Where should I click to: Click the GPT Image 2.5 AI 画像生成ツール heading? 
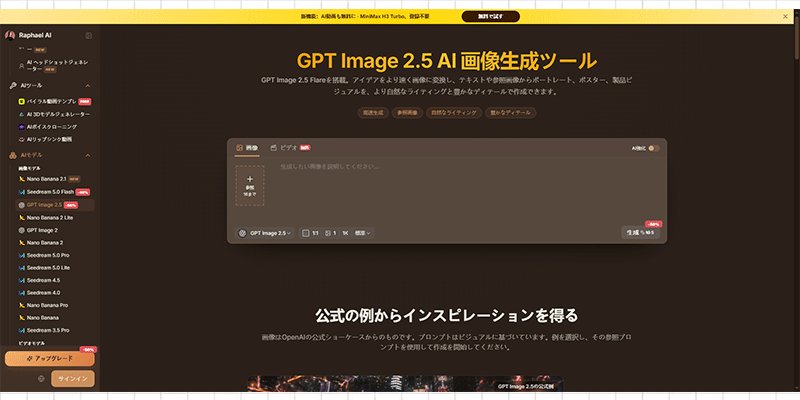click(446, 61)
